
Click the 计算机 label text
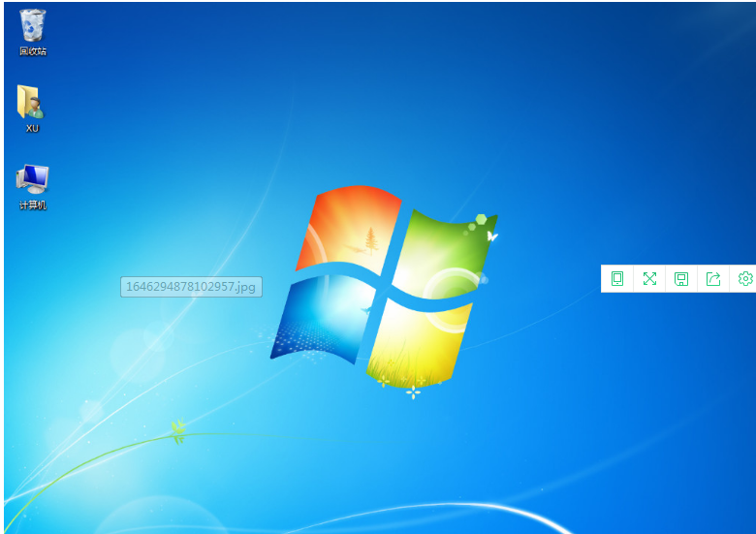point(33,205)
